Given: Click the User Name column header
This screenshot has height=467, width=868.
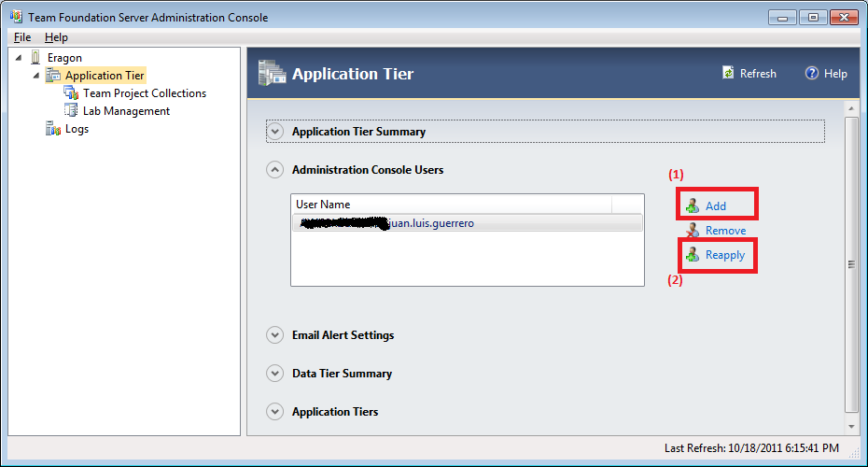Looking at the screenshot, I should tap(452, 204).
